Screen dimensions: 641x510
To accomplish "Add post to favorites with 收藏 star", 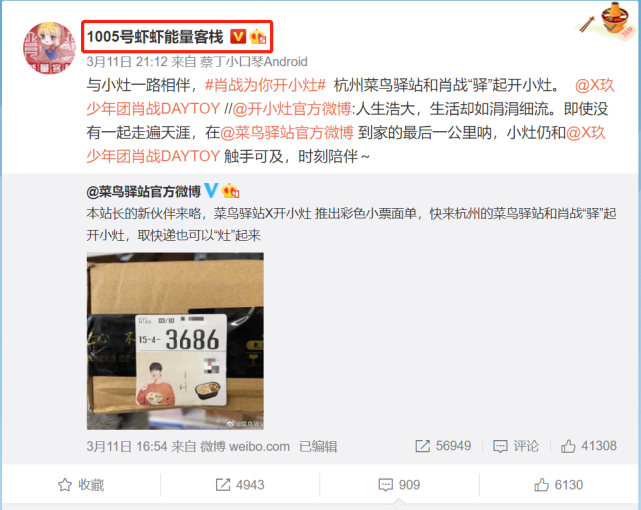I will tap(81, 485).
